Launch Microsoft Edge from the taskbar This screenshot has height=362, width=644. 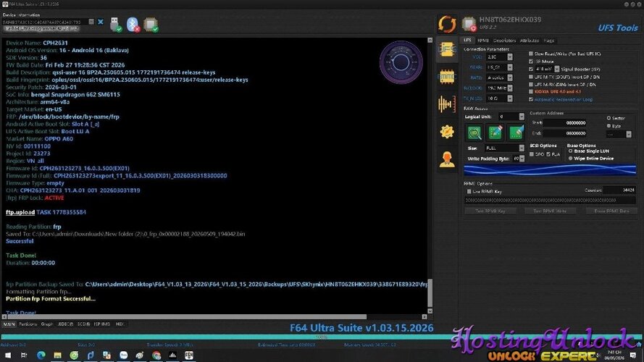(x=41, y=355)
